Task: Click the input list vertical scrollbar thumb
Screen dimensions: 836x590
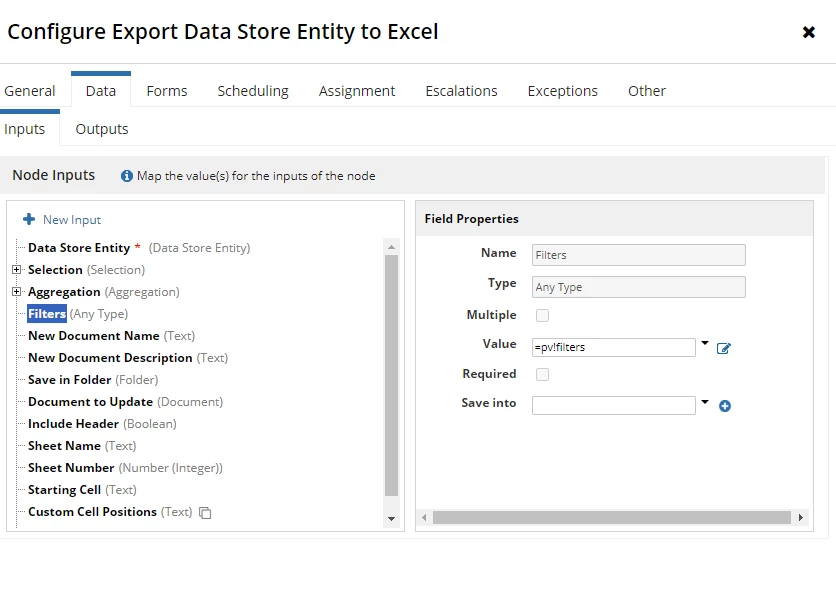Action: tap(391, 376)
